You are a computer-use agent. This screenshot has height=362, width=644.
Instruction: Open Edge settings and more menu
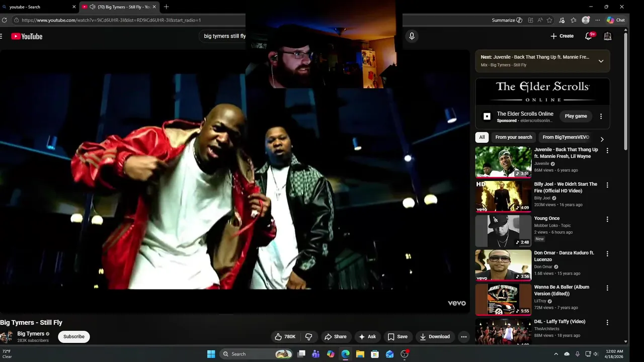click(x=597, y=20)
